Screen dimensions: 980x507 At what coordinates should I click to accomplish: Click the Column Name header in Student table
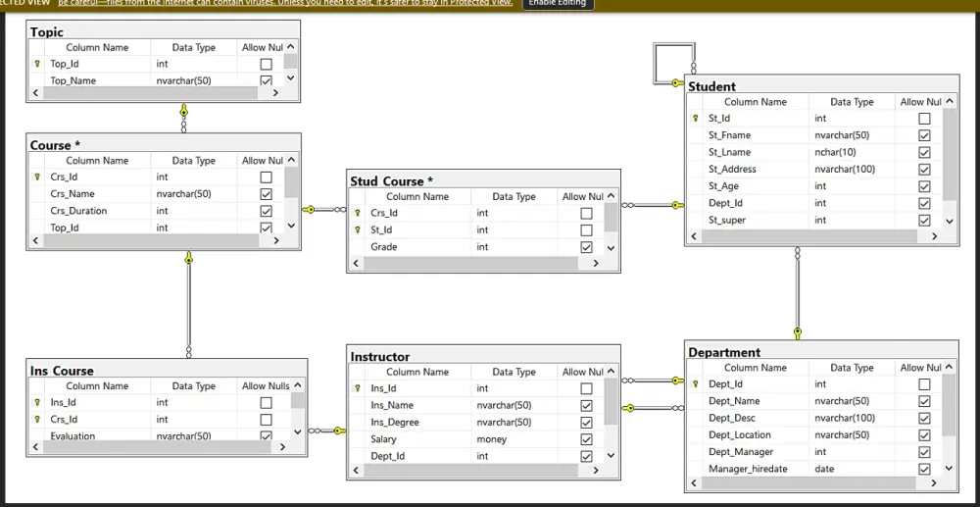coord(755,102)
